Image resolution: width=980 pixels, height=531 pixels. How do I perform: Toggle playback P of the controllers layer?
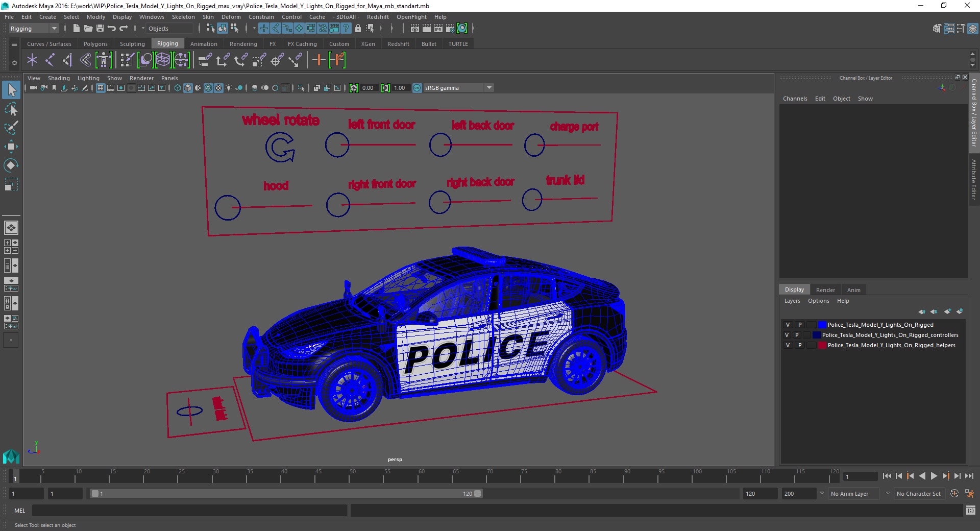(797, 335)
